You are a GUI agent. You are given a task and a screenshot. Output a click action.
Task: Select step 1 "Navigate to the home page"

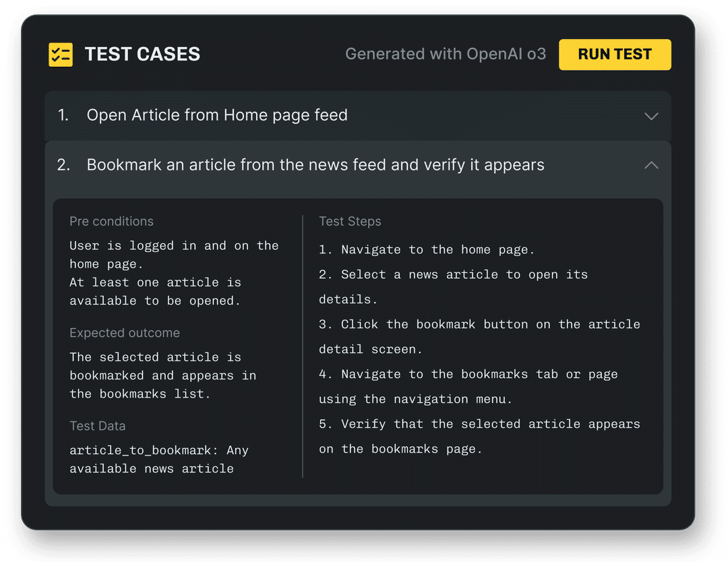click(427, 250)
